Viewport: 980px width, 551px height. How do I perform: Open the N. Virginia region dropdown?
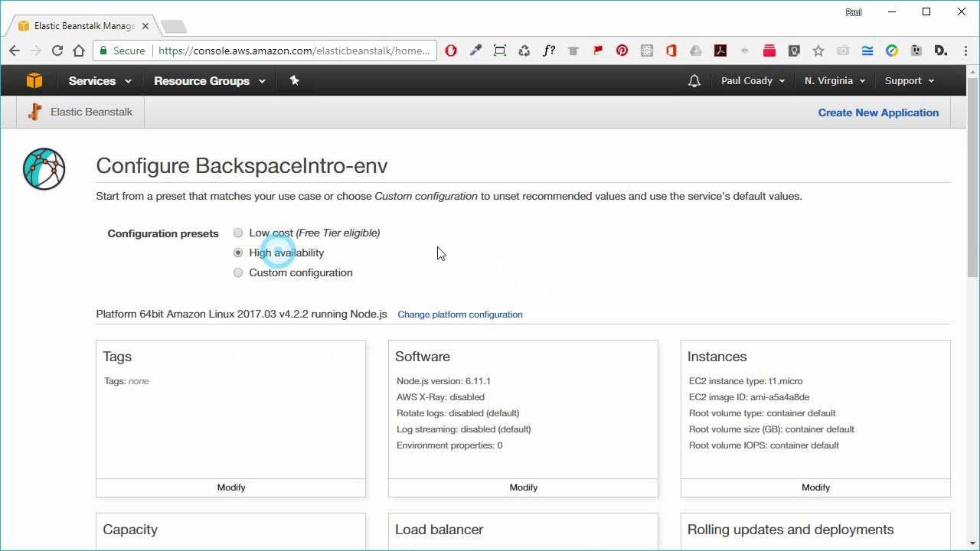[835, 80]
